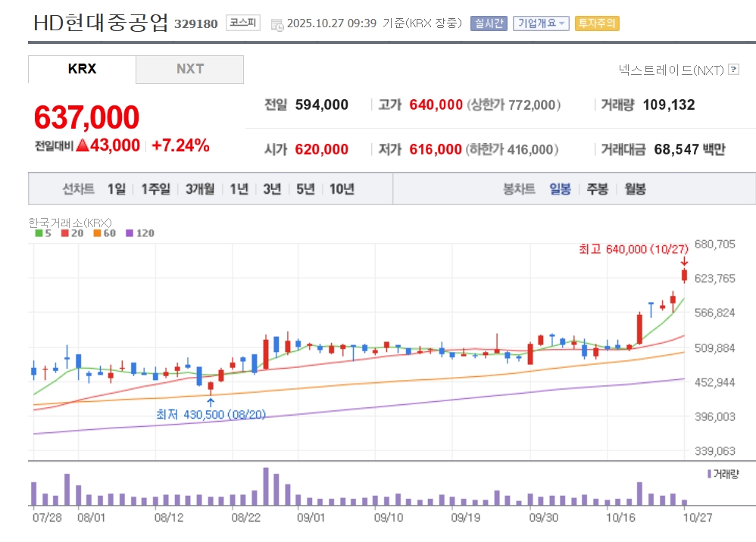Screen dimensions: 756x542
Task: Click the green 5-day moving average swatch
Action: click(39, 233)
